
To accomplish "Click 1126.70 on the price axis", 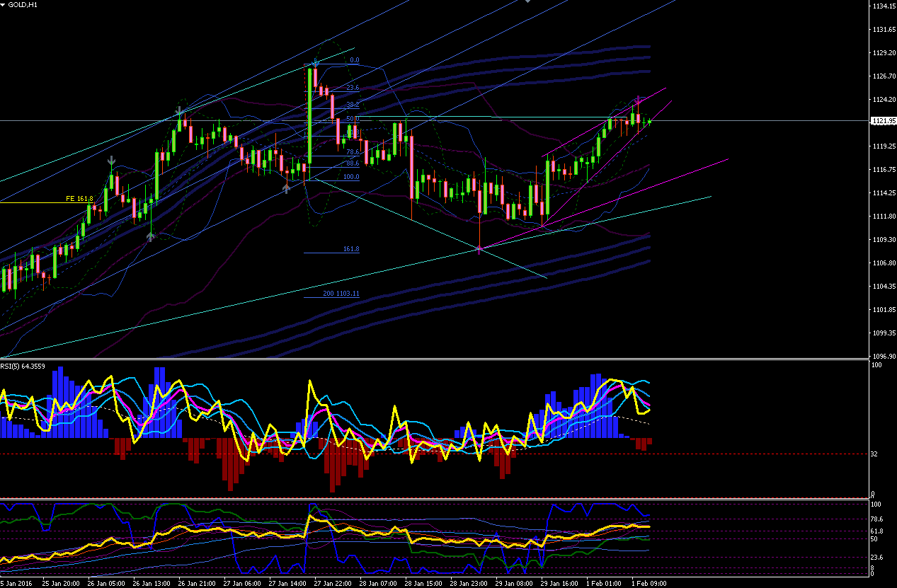I will click(883, 76).
